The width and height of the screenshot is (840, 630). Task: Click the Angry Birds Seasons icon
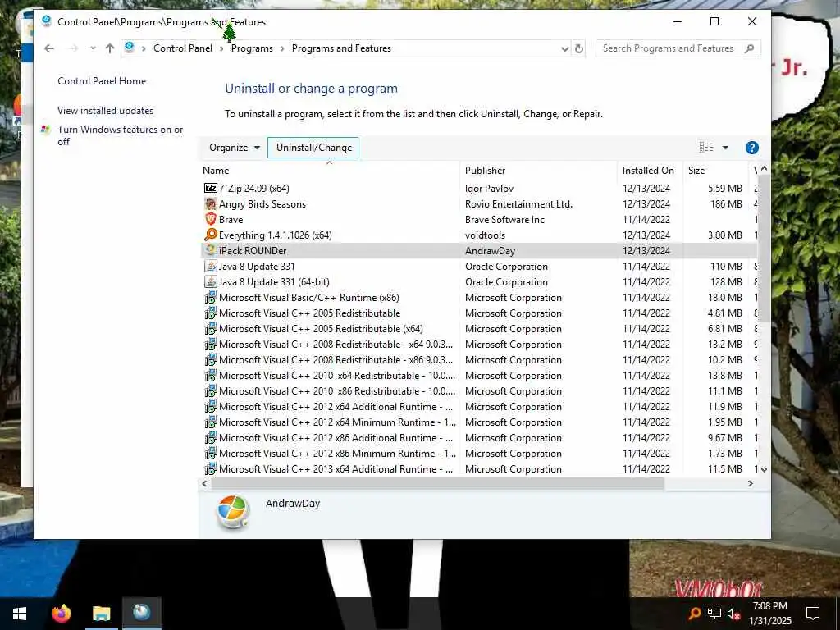[x=211, y=203]
